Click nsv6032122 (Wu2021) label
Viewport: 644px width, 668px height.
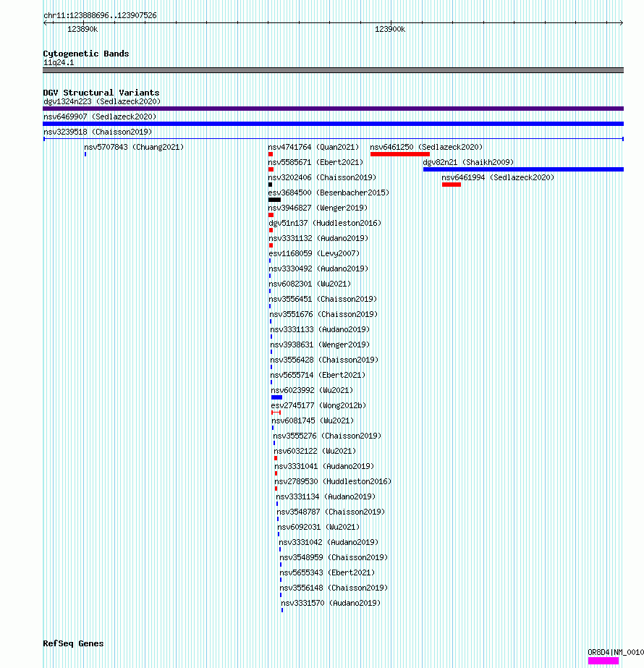315,451
